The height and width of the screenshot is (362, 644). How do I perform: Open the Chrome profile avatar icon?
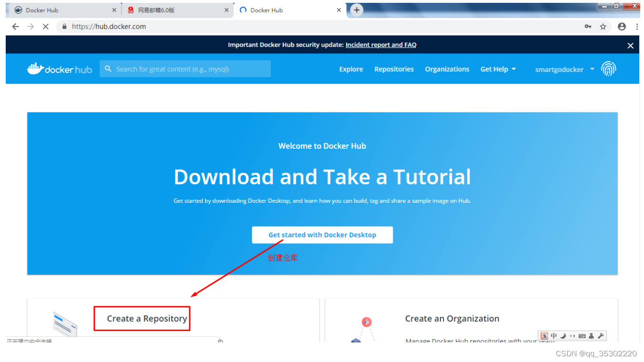tap(622, 27)
